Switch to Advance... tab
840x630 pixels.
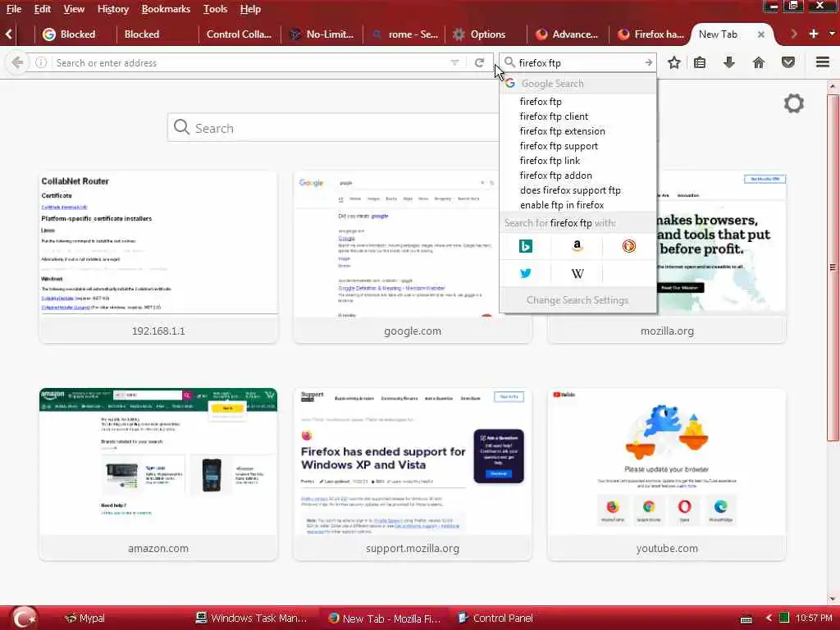568,34
